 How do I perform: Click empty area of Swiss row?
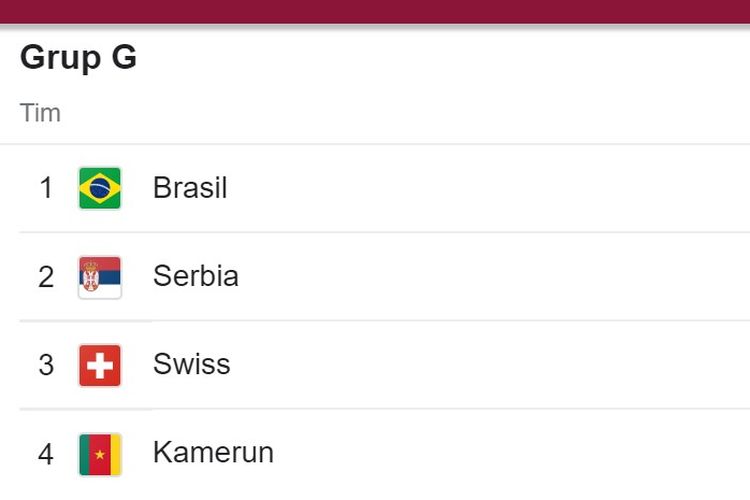pos(488,365)
